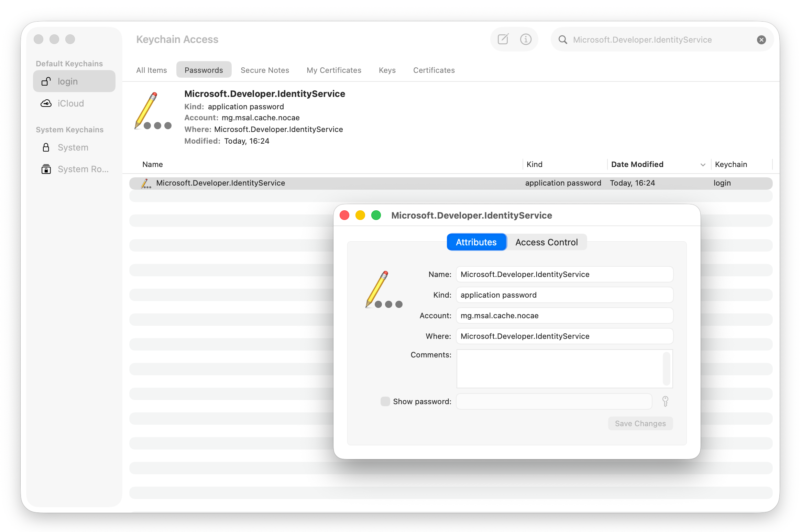Select the System Roots keychain in the sidebar

pyautogui.click(x=74, y=169)
